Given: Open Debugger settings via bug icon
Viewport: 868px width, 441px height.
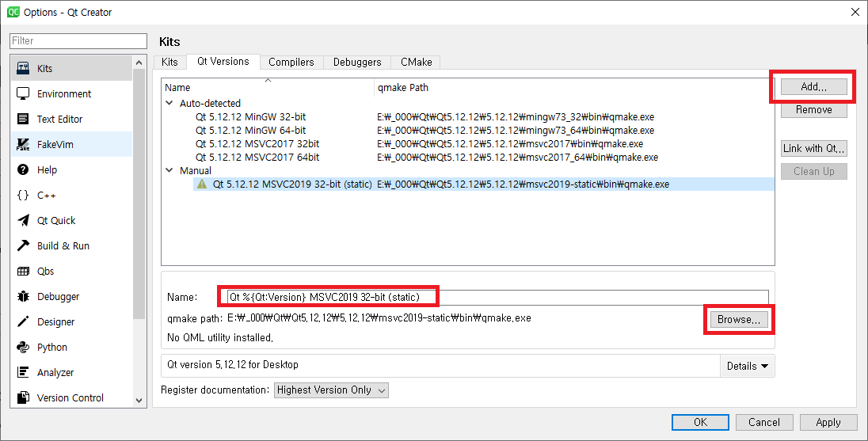Looking at the screenshot, I should tap(23, 297).
